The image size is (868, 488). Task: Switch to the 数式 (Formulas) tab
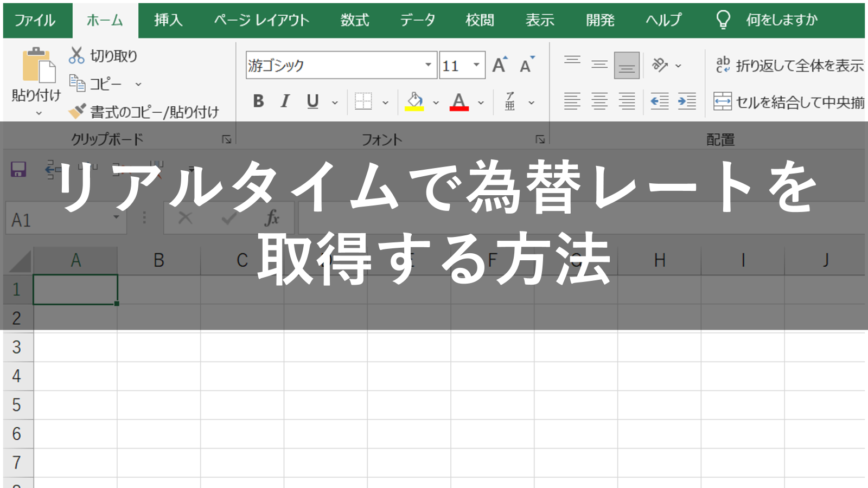[355, 21]
